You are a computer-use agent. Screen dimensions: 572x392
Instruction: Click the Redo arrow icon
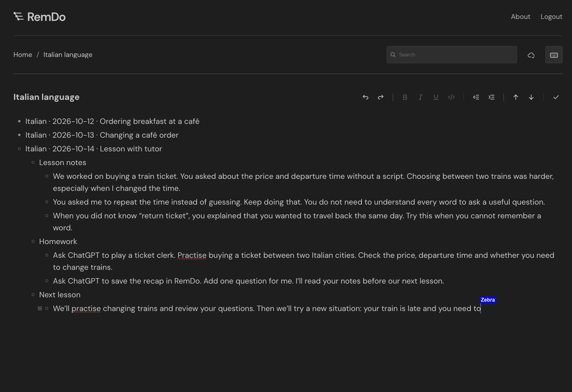(x=381, y=97)
